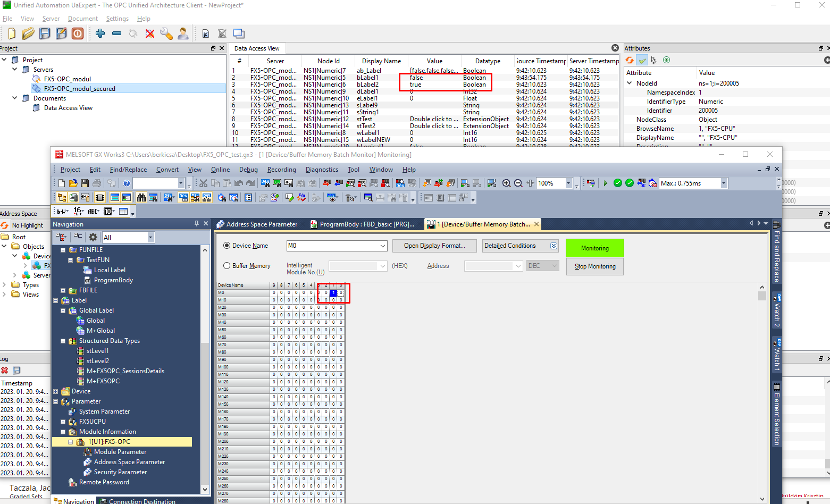Select Security Parameter in Navigation tree
The image size is (830, 504).
click(121, 472)
